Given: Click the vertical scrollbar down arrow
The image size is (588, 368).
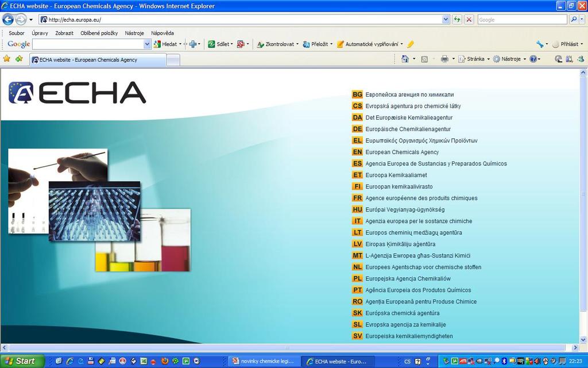Looking at the screenshot, I should coord(583,340).
